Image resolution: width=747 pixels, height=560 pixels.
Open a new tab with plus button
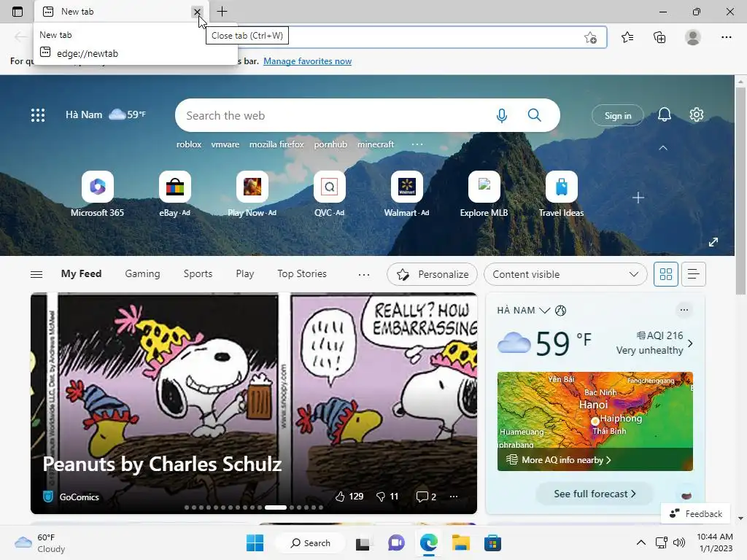tap(222, 12)
